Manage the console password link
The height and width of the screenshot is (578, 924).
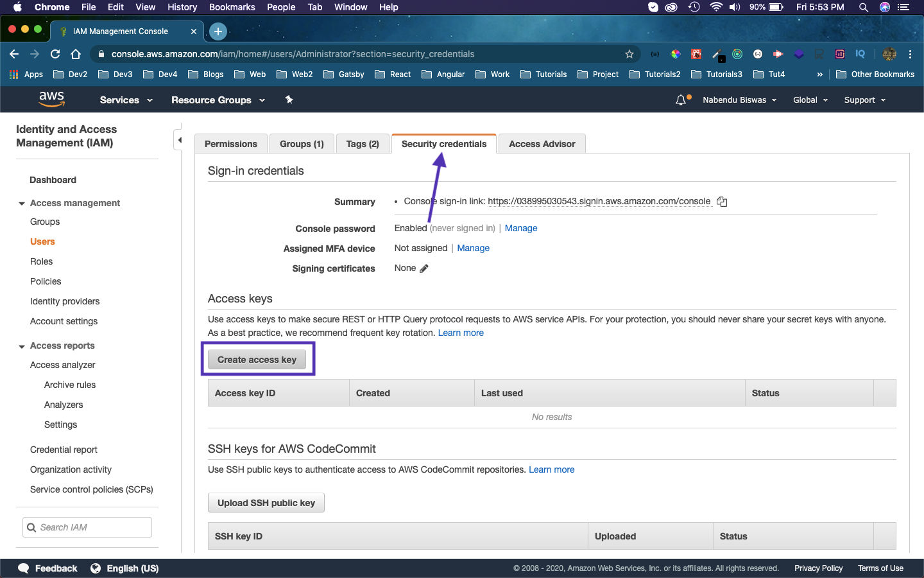coord(521,228)
